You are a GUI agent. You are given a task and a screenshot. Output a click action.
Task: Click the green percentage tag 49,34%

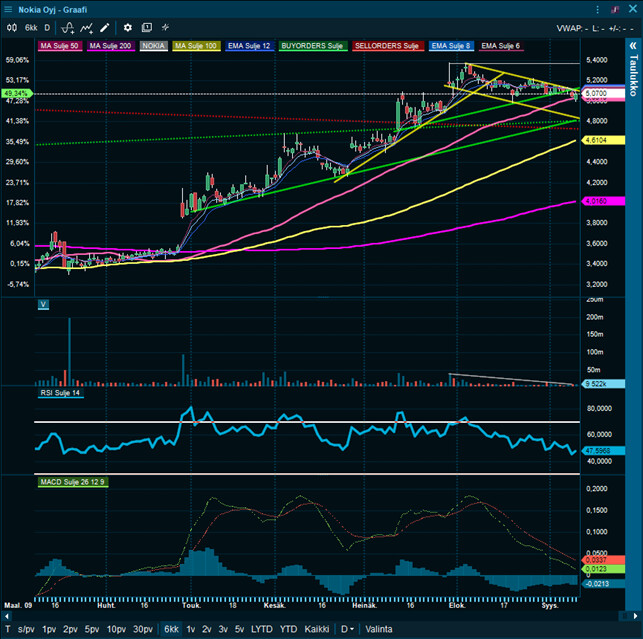[16, 93]
